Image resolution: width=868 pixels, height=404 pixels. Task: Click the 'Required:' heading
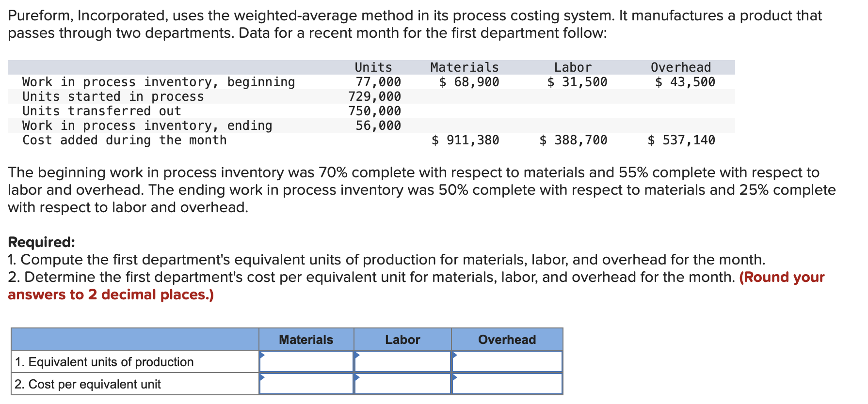click(42, 242)
